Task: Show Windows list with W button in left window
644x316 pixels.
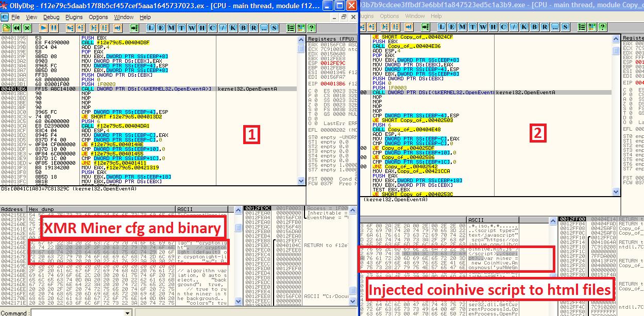Action: [x=191, y=27]
